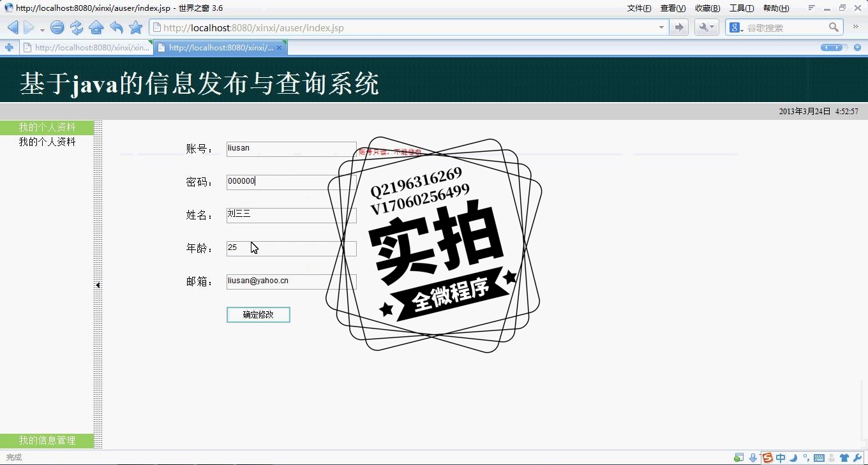Open the status bar download arrow icon
Viewport: 868px width, 465px height.
click(x=753, y=457)
